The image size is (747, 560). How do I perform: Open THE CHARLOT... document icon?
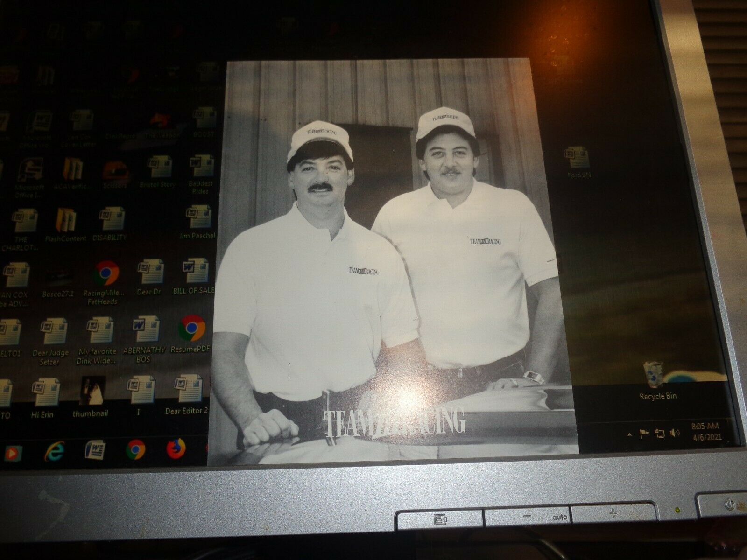coord(22,231)
